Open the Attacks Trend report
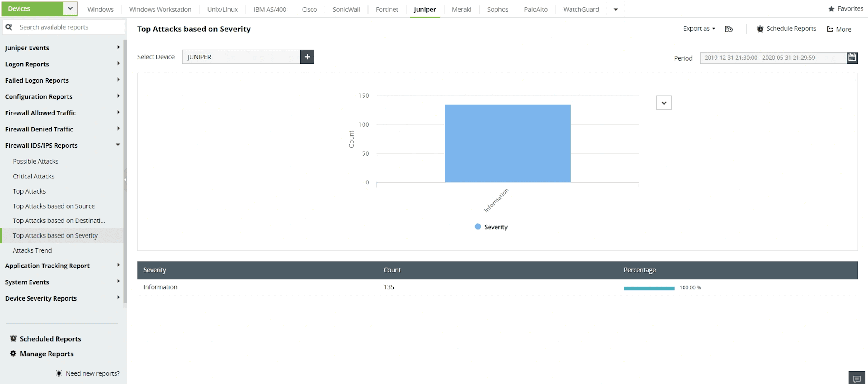Screen dimensions: 868x384 click(x=32, y=250)
